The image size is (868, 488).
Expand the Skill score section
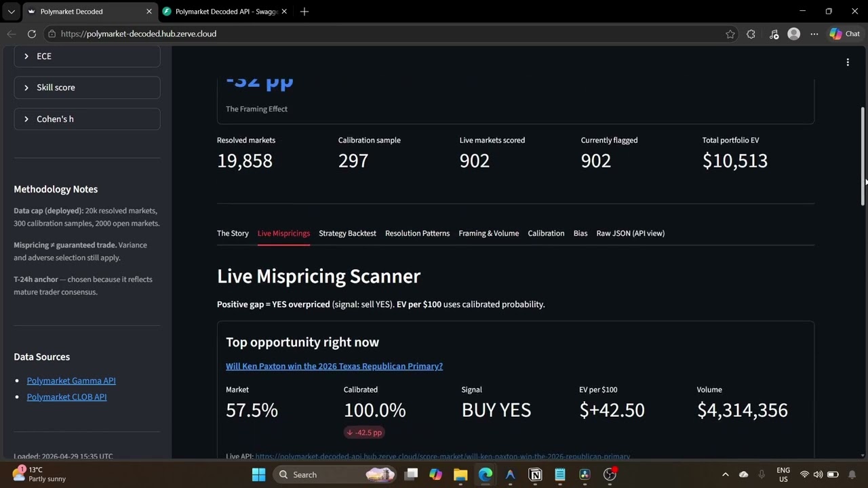[87, 87]
